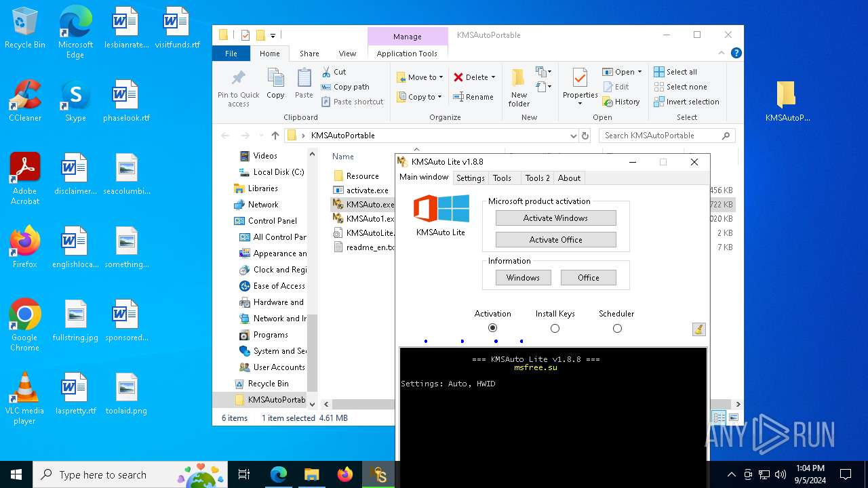Click the Refresh icon beside address bar
The width and height of the screenshot is (868, 488).
pyautogui.click(x=585, y=136)
